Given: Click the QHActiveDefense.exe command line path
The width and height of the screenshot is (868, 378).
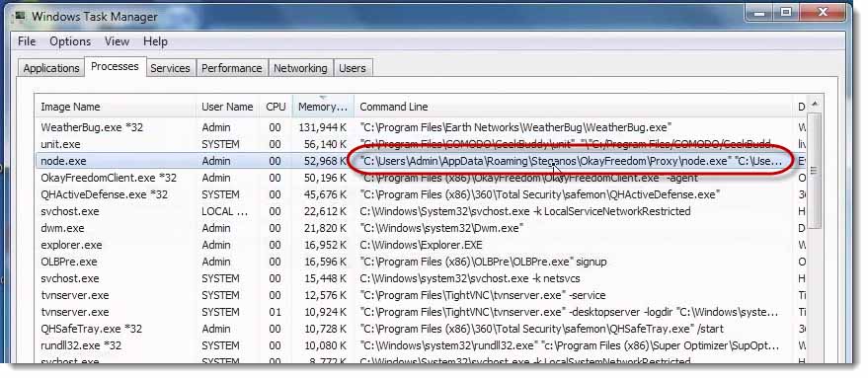Looking at the screenshot, I should pyautogui.click(x=540, y=194).
